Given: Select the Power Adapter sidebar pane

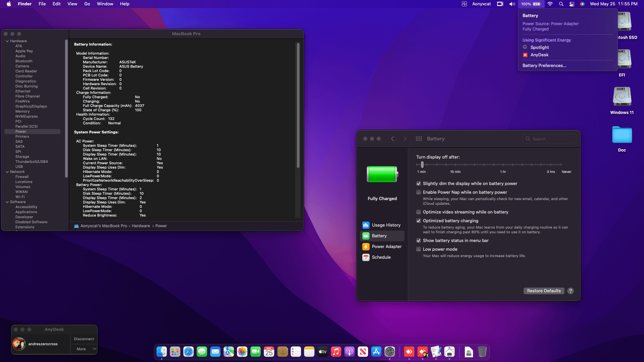Looking at the screenshot, I should coord(382,247).
